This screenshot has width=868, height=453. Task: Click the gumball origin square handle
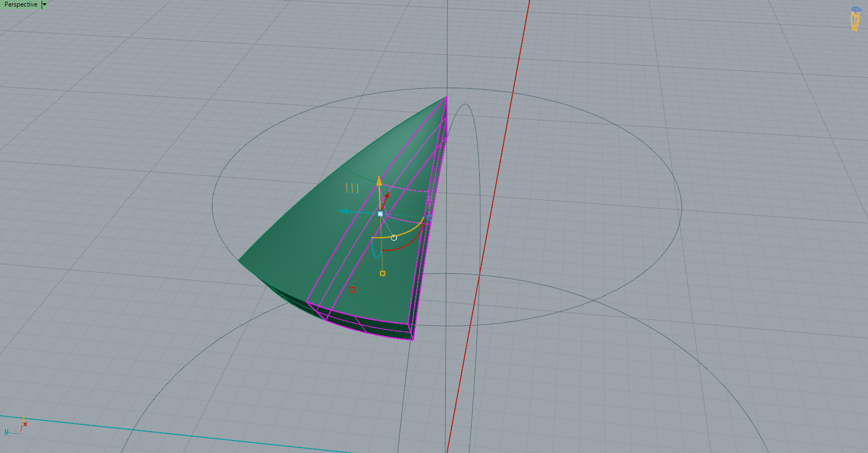pyautogui.click(x=380, y=214)
